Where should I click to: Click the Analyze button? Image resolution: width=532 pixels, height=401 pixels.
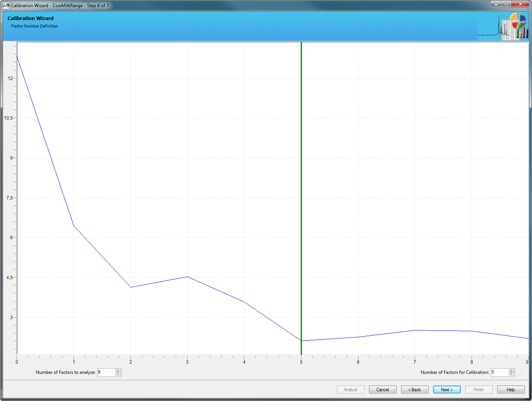(x=350, y=390)
